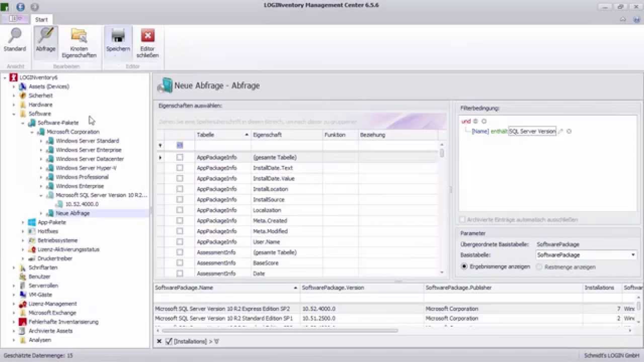Select the SQL Server Express Edition SP2 row
This screenshot has height=362, width=644.
point(395,309)
